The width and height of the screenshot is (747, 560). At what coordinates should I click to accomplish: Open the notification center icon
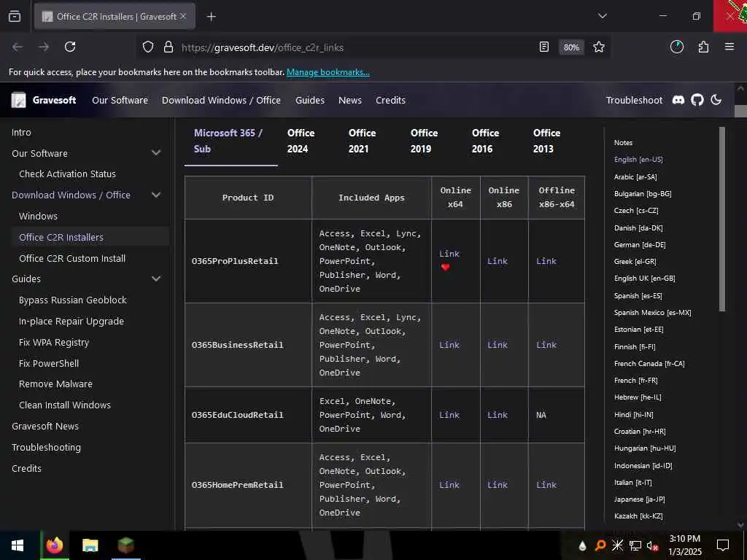click(723, 545)
